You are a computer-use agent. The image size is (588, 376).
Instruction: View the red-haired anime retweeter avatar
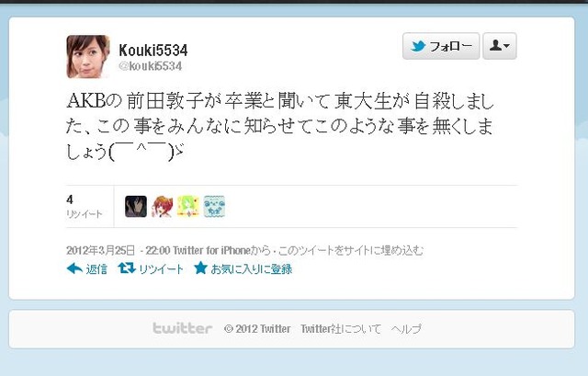pos(162,207)
